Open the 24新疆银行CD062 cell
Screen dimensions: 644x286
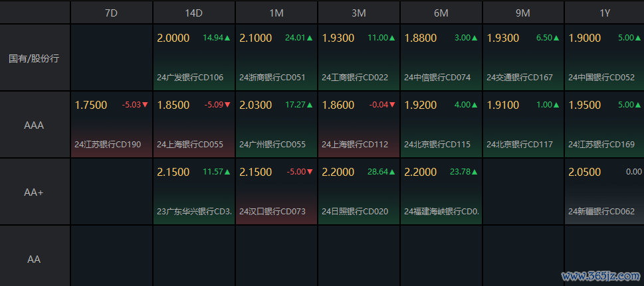605,192
